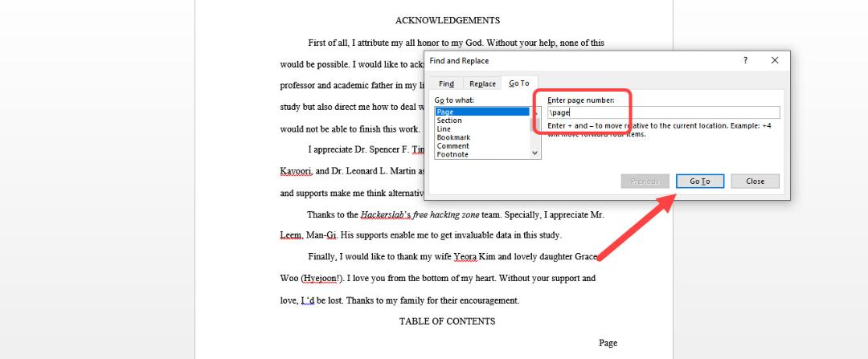
Task: Click the word Page below the contents heading
Action: (608, 343)
